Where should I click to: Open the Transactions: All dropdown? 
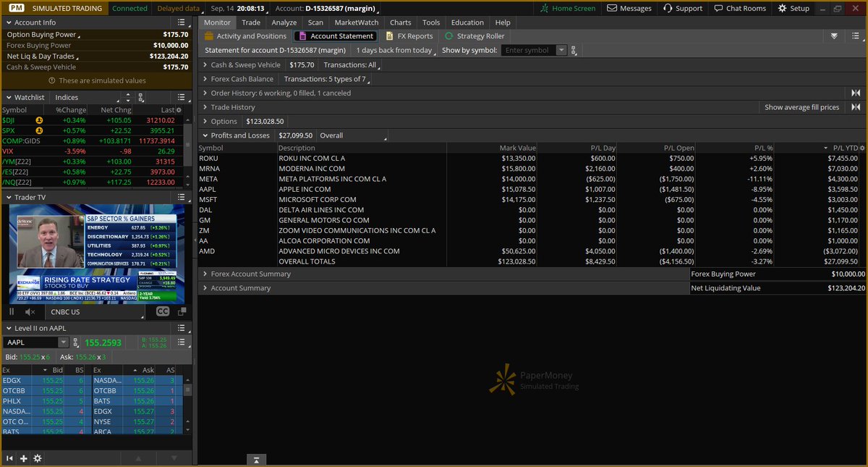[x=352, y=64]
